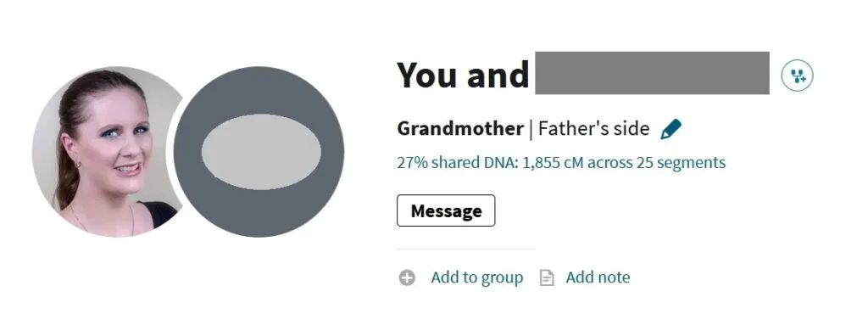
Task: Click the plus circle group icon
Action: click(407, 277)
